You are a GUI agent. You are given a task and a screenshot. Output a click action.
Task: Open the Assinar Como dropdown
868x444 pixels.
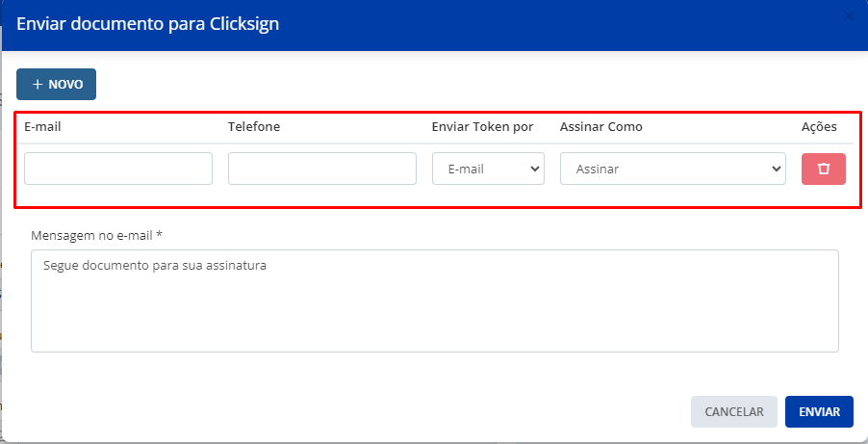tap(673, 169)
